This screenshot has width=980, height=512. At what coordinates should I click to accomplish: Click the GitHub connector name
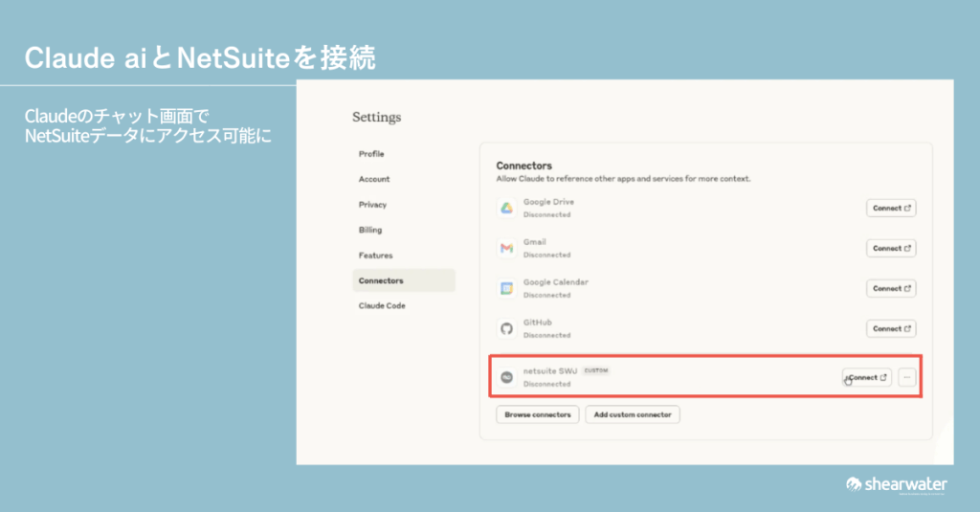(x=538, y=323)
